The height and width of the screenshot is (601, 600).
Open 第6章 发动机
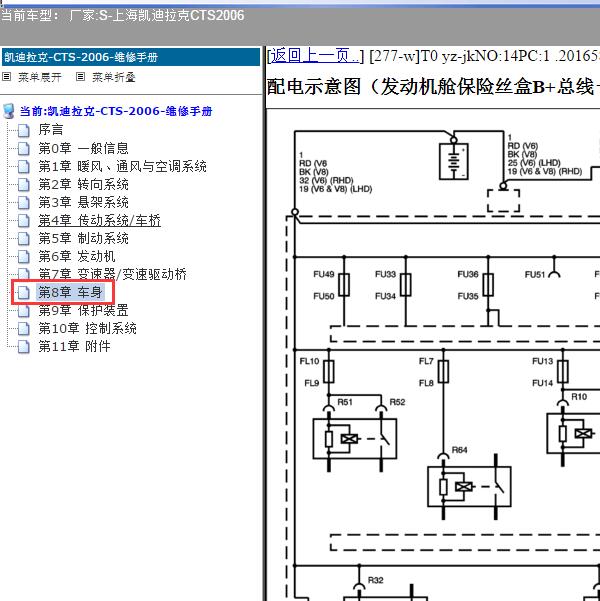[x=77, y=256]
